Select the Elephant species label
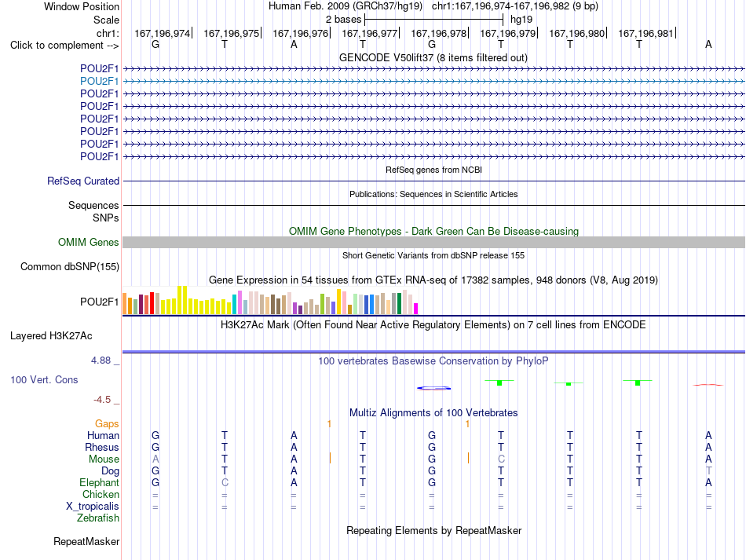 99,482
